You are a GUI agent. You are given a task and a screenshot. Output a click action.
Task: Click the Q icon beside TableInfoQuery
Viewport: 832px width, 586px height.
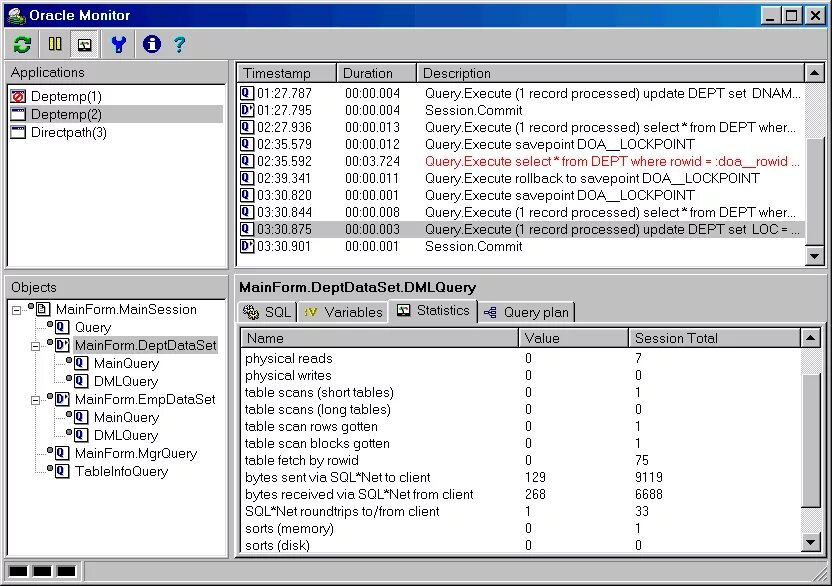tap(62, 471)
